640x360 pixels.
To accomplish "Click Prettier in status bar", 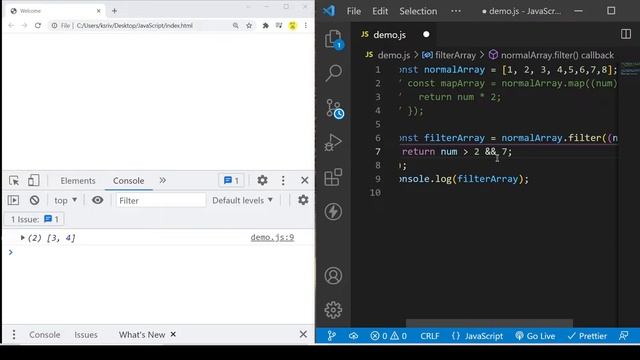I will (x=587, y=336).
